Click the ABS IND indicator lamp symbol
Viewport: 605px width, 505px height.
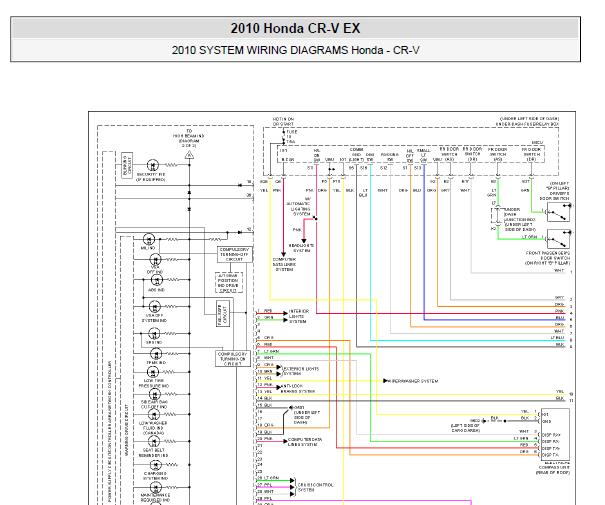pyautogui.click(x=156, y=280)
